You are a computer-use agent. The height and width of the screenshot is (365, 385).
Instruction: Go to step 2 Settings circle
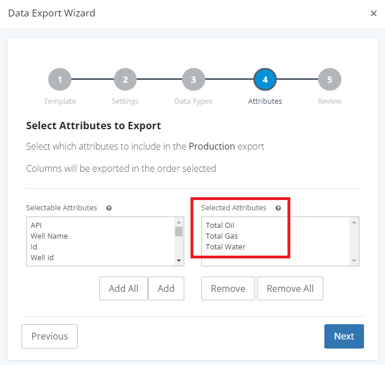pyautogui.click(x=125, y=80)
